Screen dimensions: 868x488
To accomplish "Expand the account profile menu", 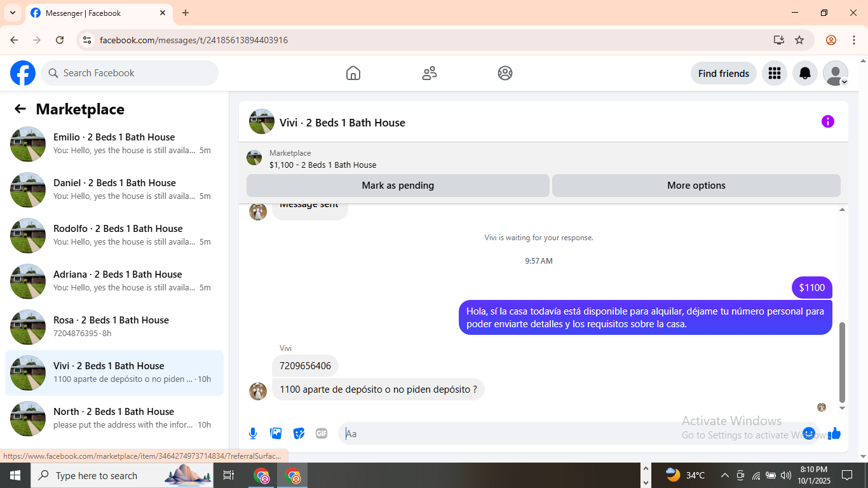I will click(836, 73).
